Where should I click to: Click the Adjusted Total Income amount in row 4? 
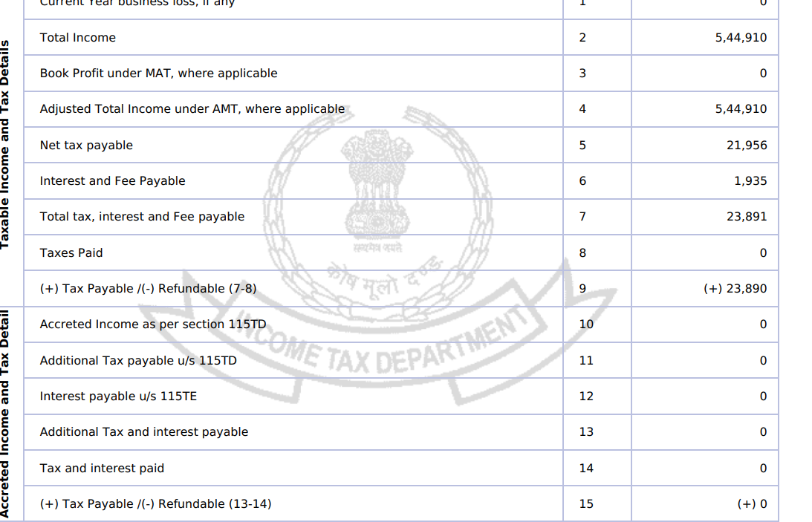pyautogui.click(x=741, y=109)
